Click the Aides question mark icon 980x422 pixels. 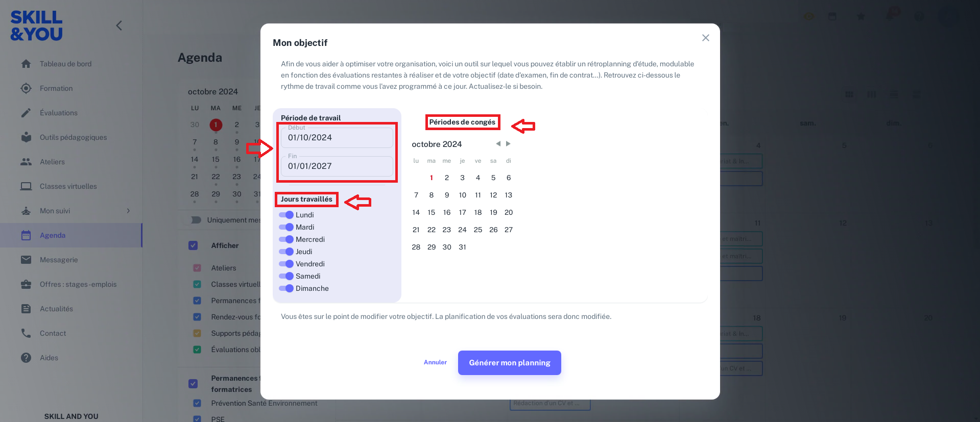[26, 358]
